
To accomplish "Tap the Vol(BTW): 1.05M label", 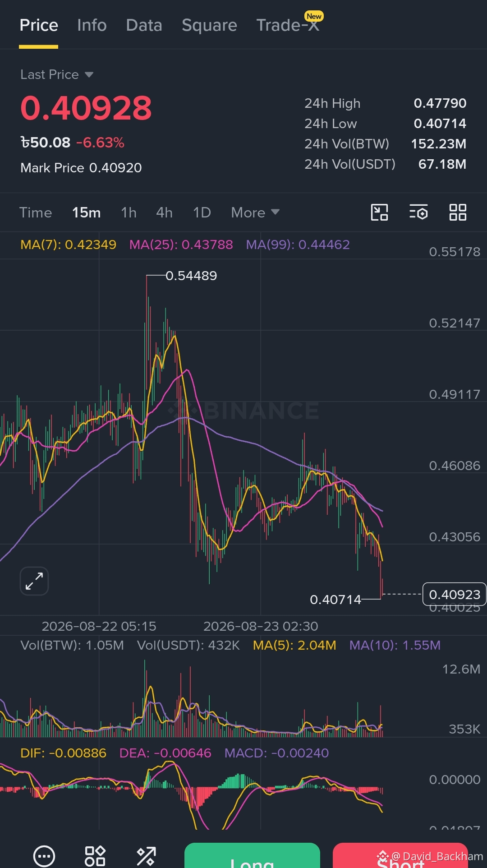I will 72,645.
